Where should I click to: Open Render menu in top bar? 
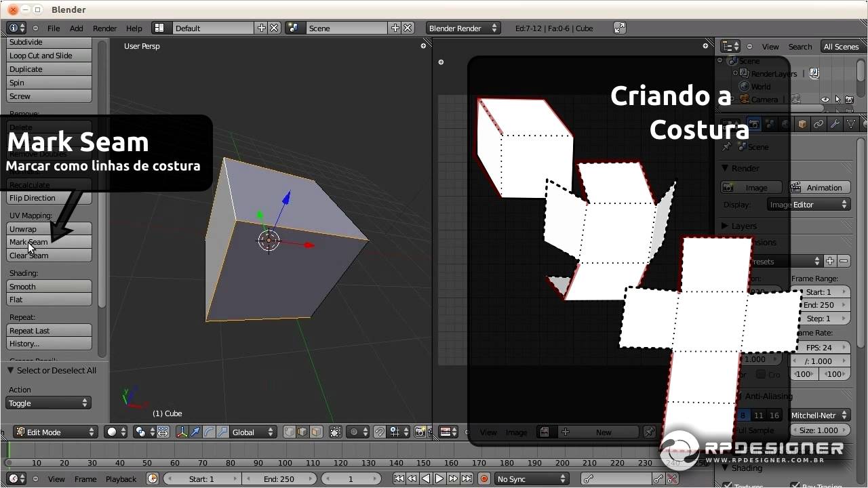pyautogui.click(x=104, y=28)
